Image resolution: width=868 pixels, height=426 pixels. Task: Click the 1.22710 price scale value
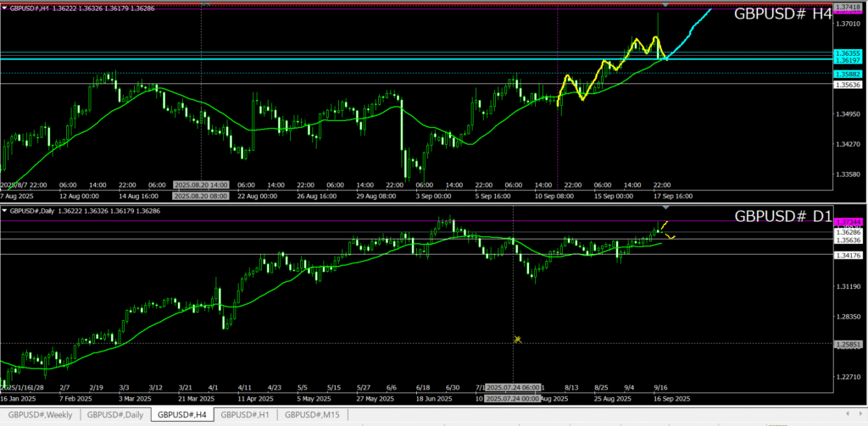pos(848,378)
